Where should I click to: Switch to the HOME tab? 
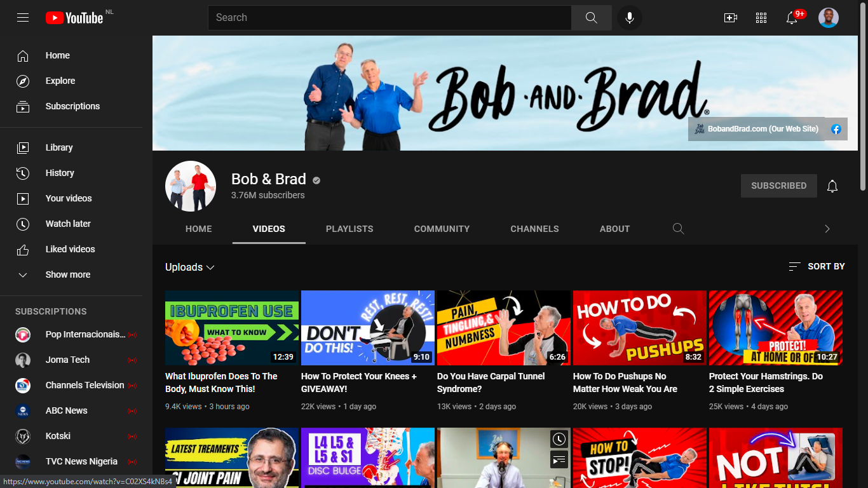tap(199, 229)
